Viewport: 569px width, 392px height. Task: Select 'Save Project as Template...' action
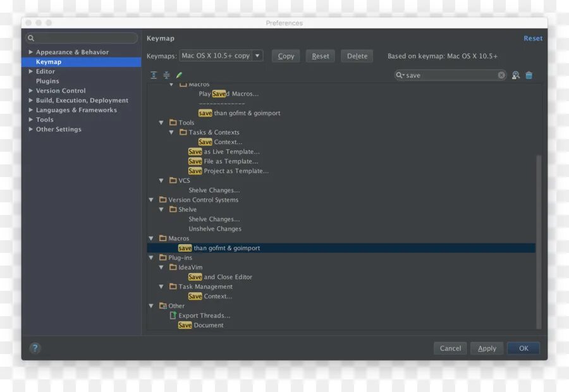(229, 171)
